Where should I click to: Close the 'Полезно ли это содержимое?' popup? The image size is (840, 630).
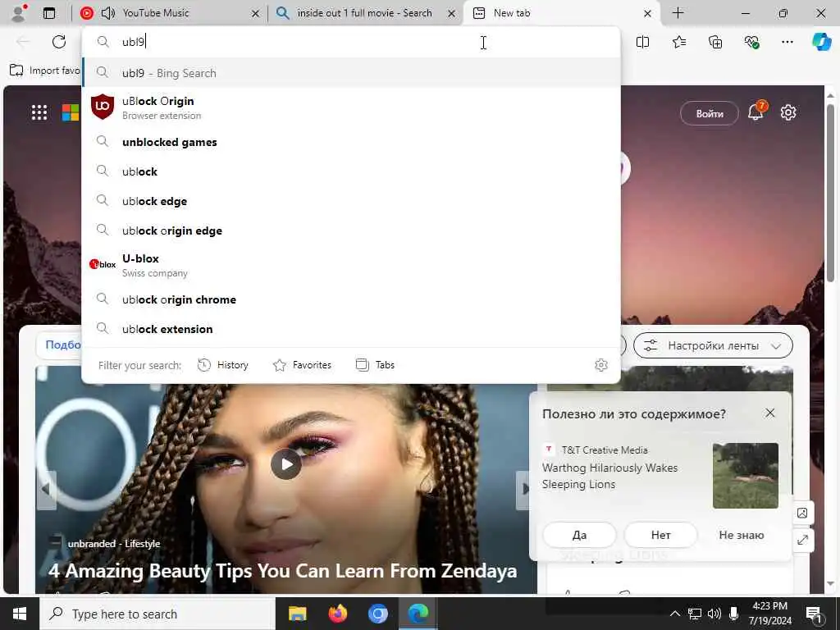[769, 413]
